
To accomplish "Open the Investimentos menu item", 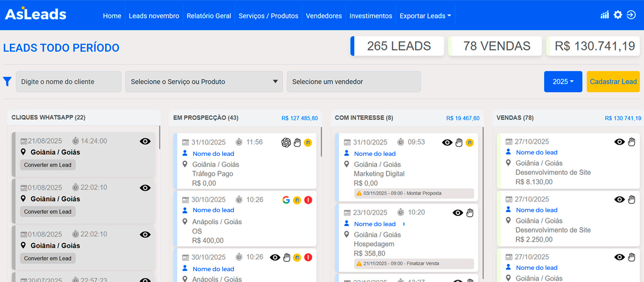I will (x=371, y=16).
